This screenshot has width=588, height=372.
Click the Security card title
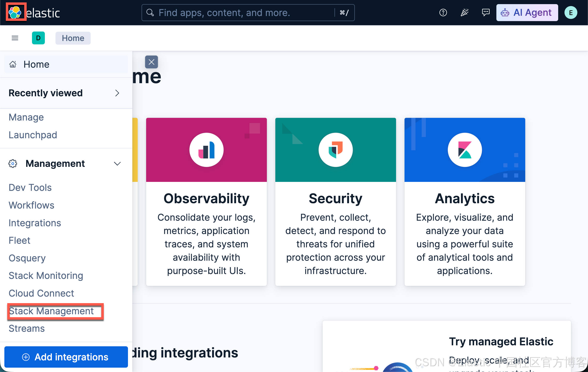(x=335, y=198)
